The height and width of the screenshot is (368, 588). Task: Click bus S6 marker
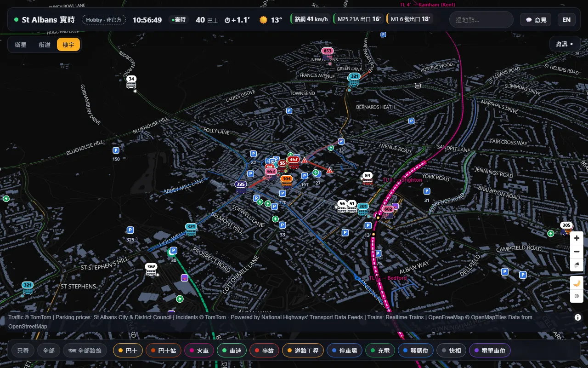pos(342,206)
